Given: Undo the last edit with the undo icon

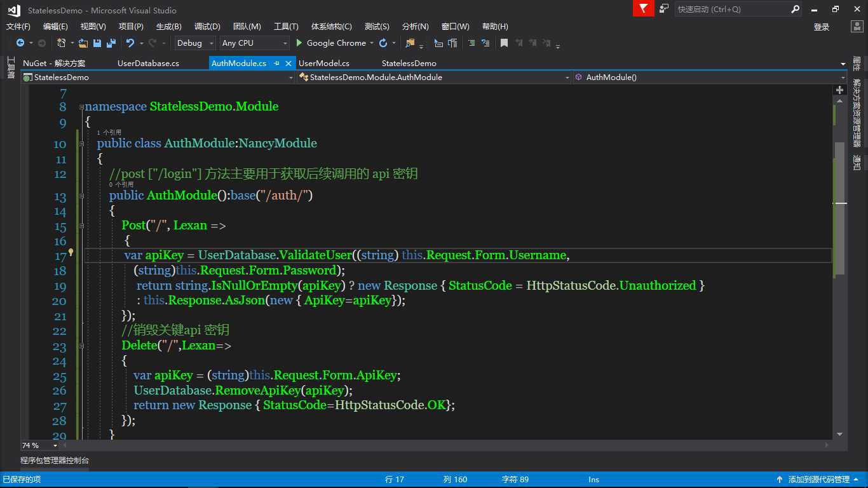Looking at the screenshot, I should 130,43.
